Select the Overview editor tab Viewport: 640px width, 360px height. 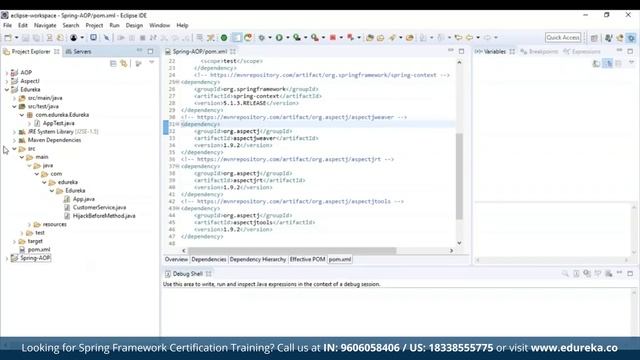176,260
